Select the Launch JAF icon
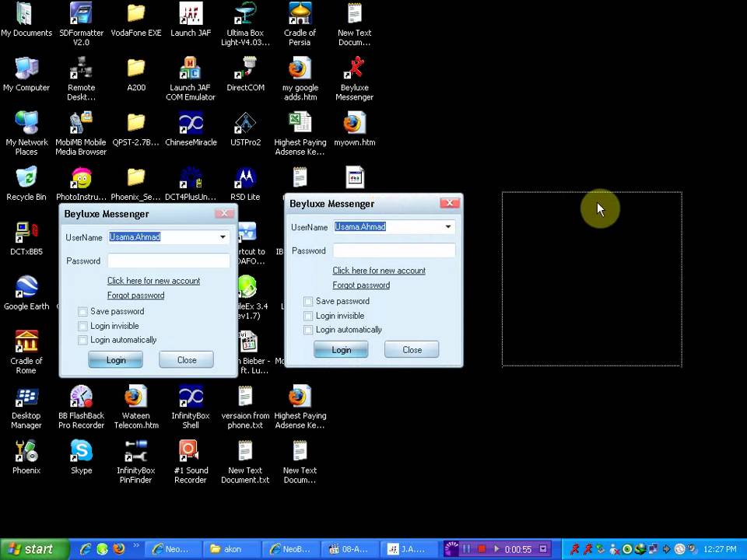Screen dimensions: 747x560 pos(191,19)
